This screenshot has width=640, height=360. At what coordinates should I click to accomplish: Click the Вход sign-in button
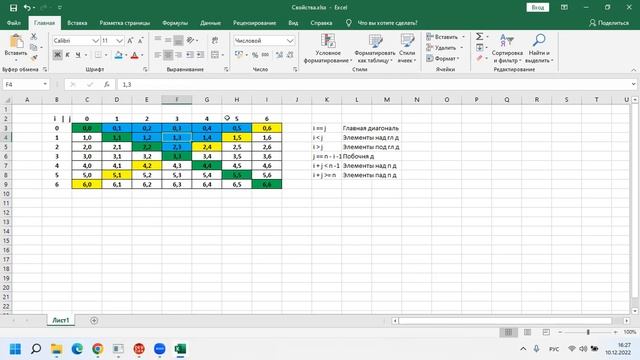(538, 7)
